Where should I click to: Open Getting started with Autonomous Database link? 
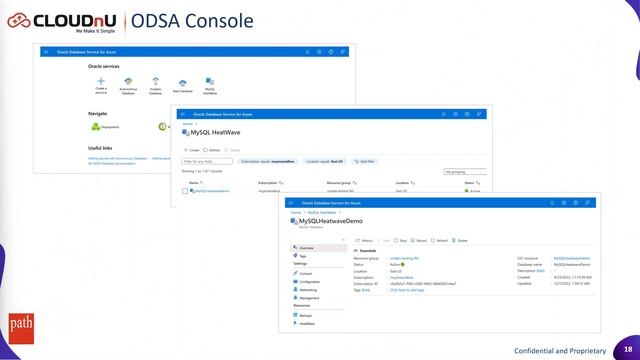click(118, 158)
